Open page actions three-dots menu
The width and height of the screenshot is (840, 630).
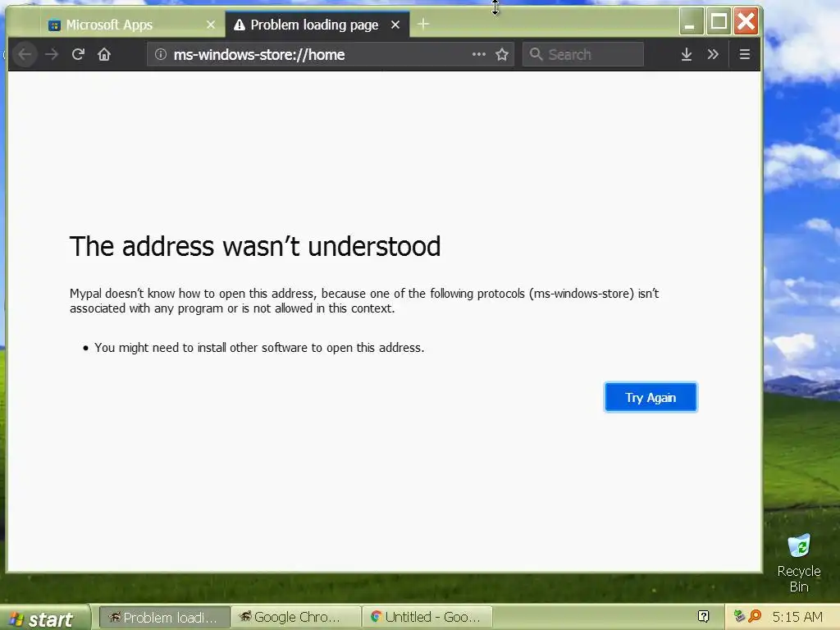pos(478,54)
